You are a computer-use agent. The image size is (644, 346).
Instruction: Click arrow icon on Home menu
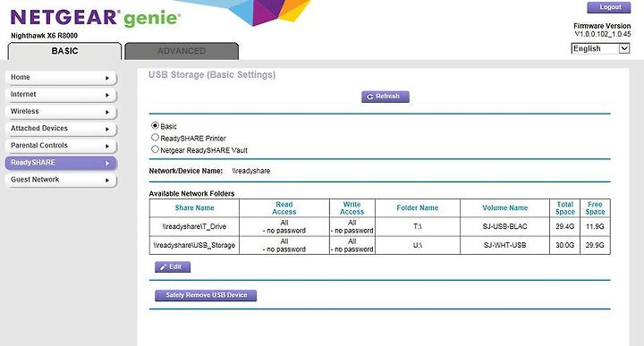point(107,78)
